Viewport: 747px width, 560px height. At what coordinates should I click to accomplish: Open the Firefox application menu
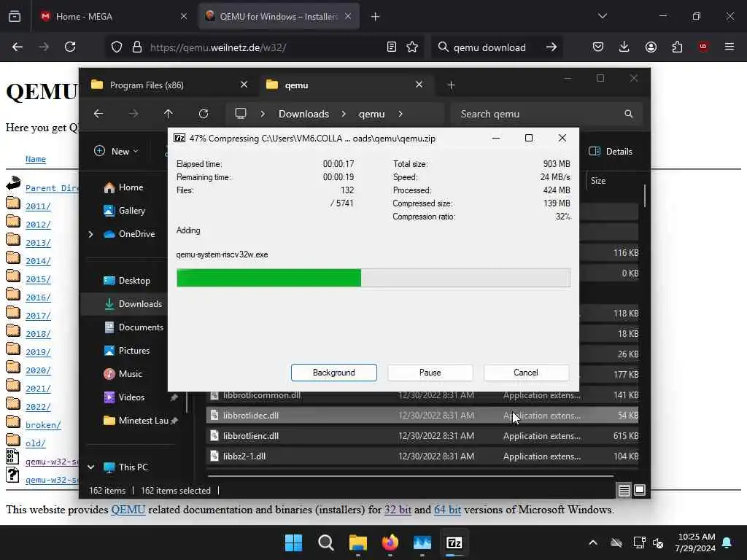(x=729, y=47)
